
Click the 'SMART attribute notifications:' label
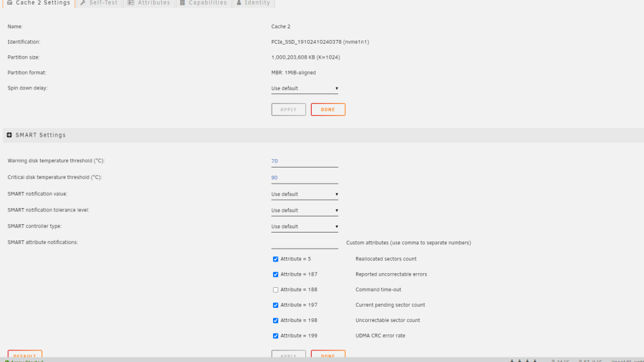pyautogui.click(x=43, y=242)
